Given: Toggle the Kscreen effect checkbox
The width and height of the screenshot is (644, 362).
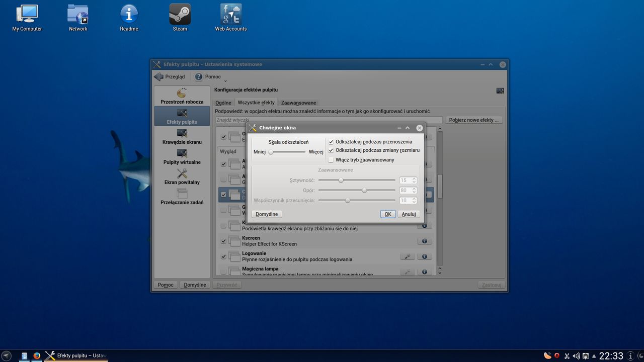Looking at the screenshot, I should (x=223, y=241).
